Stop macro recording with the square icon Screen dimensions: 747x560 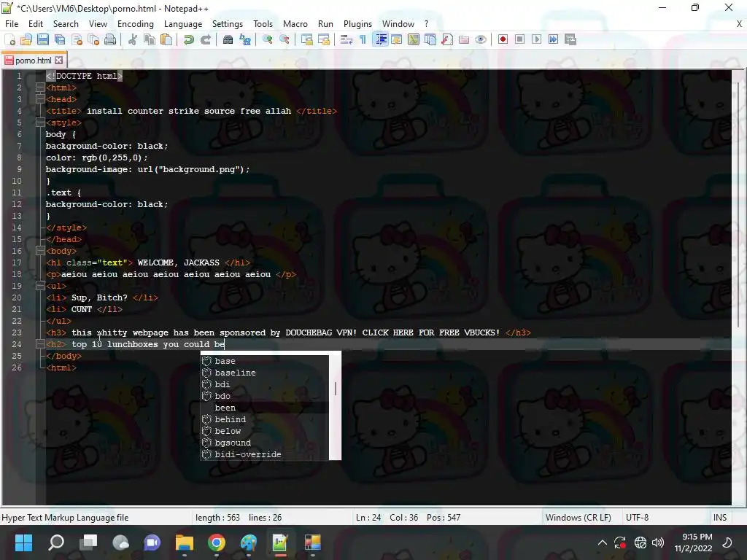coord(519,39)
